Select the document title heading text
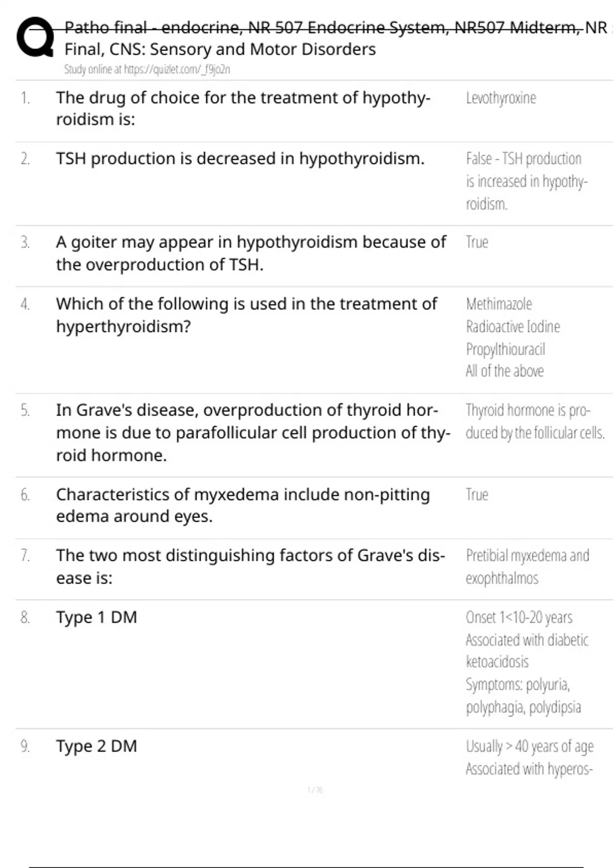 [x=336, y=38]
